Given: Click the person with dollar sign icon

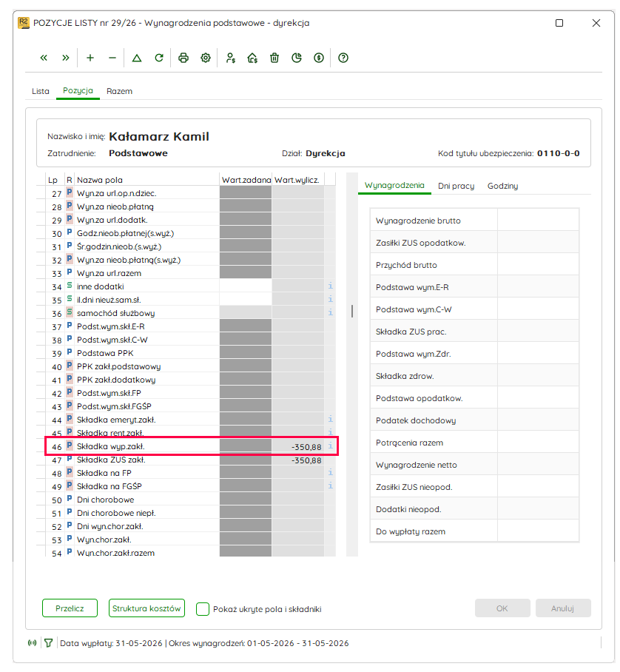Looking at the screenshot, I should 231,58.
